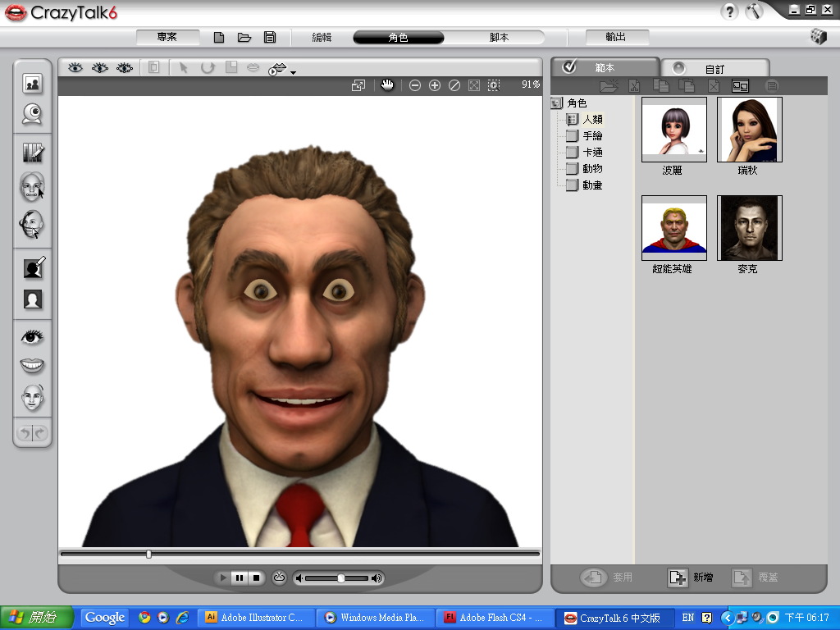This screenshot has width=840, height=630.
Task: Open the lips playback dropdown arrow
Action: click(293, 73)
